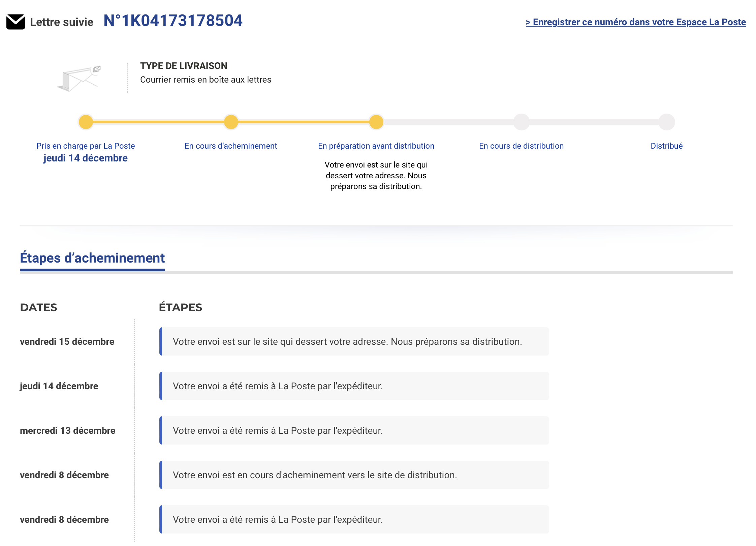The width and height of the screenshot is (756, 546).
Task: Click the 'mercredi 13 décembre' date
Action: 67,431
